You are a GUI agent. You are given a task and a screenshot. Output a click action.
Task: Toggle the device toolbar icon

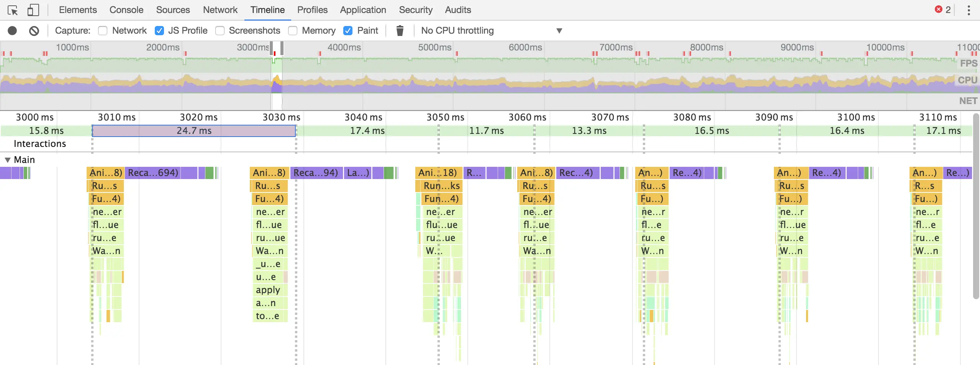point(33,10)
